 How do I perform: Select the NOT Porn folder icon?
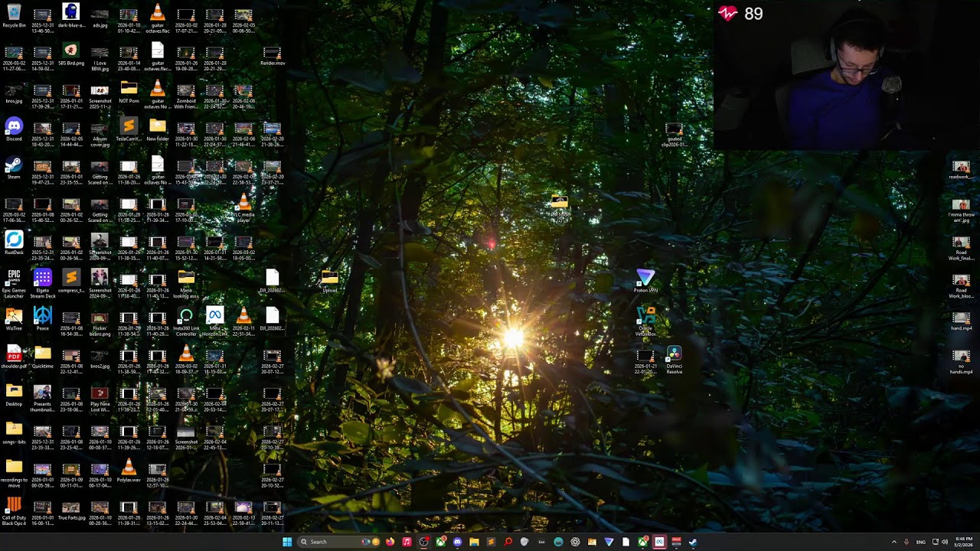coord(129,92)
